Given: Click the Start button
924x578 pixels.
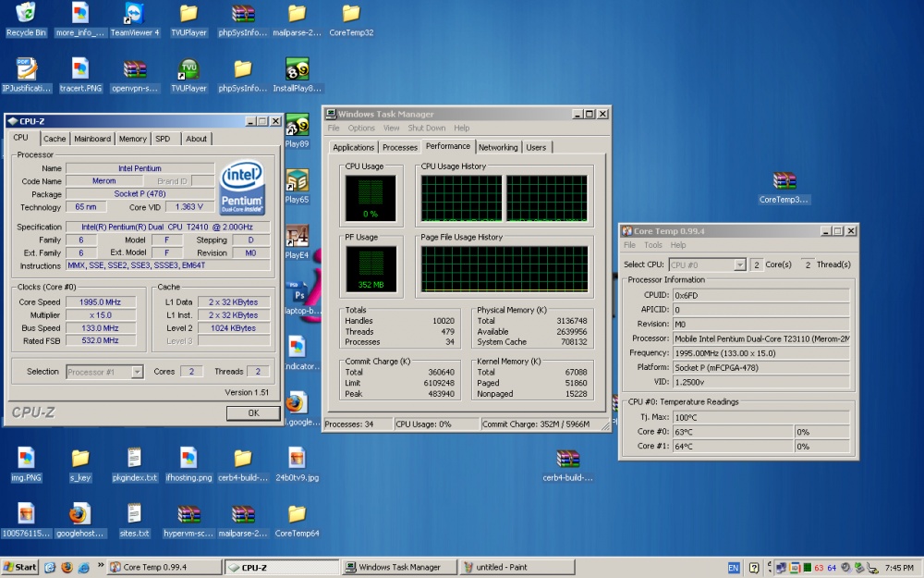Looking at the screenshot, I should 20,567.
